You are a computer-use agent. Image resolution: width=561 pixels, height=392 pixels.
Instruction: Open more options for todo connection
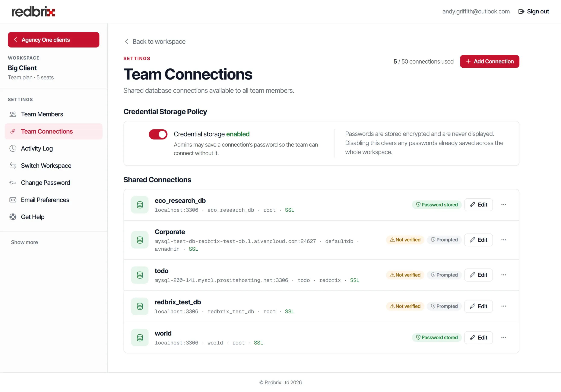click(504, 275)
